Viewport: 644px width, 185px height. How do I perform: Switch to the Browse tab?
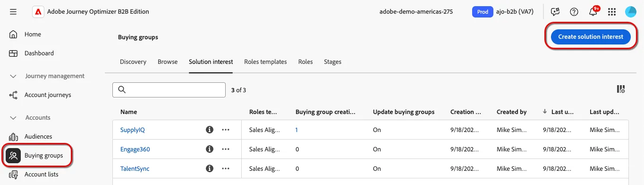tap(168, 62)
